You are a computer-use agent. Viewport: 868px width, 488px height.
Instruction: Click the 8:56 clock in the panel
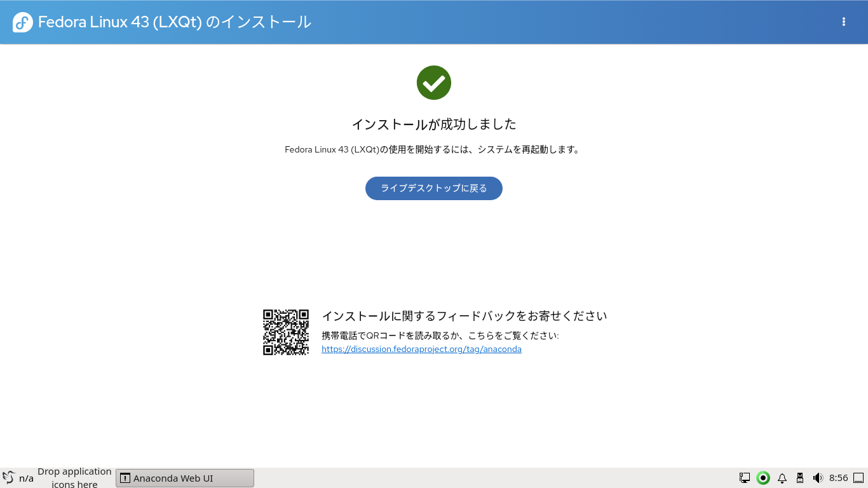pyautogui.click(x=839, y=478)
